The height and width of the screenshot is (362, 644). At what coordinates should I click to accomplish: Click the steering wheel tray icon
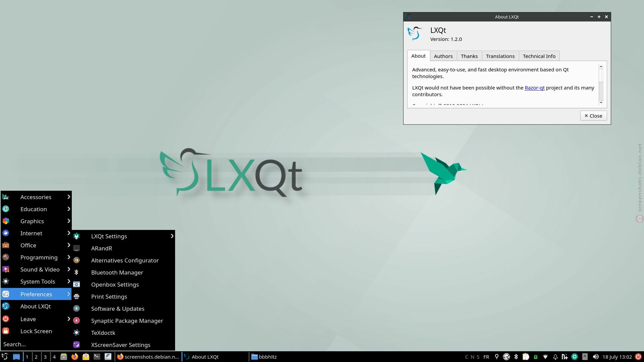click(x=506, y=357)
